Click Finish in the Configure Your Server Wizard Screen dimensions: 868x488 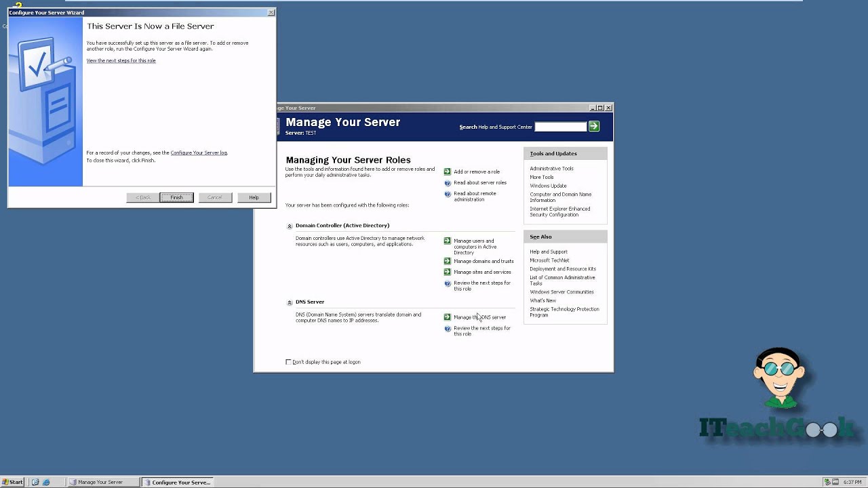coord(176,197)
